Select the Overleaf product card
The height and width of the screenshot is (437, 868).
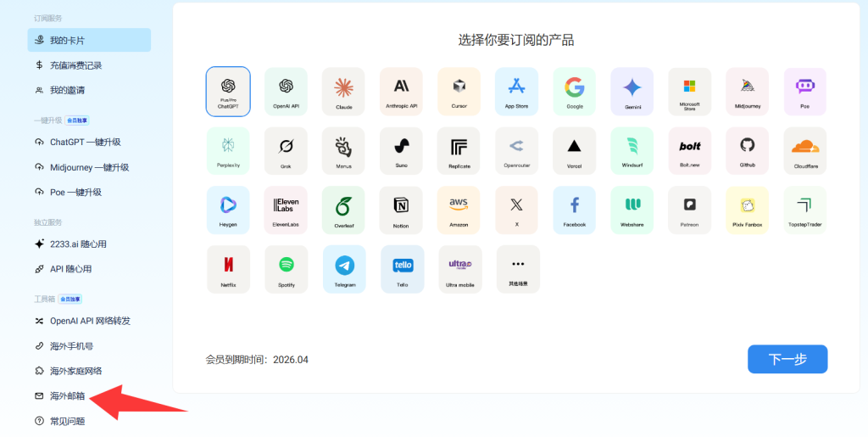pos(343,210)
